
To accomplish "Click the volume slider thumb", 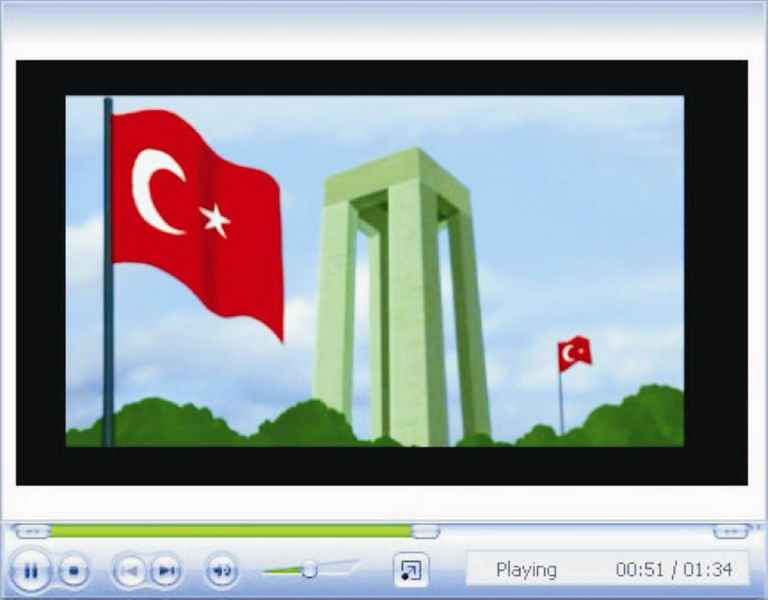I will coord(309,569).
